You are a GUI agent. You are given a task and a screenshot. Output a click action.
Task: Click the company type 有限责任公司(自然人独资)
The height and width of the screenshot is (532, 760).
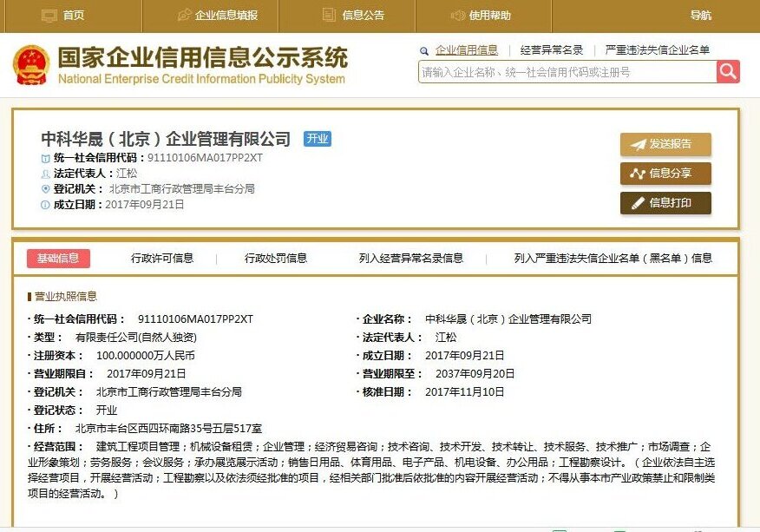click(135, 338)
